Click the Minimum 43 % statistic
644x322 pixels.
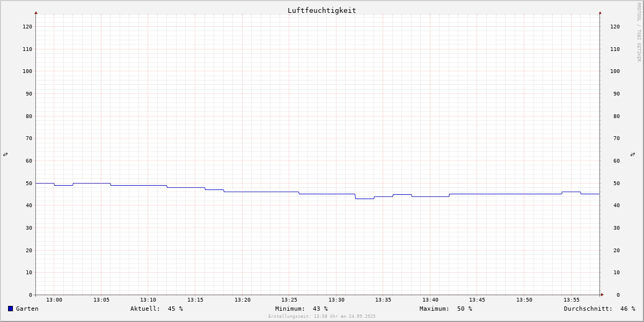302,309
